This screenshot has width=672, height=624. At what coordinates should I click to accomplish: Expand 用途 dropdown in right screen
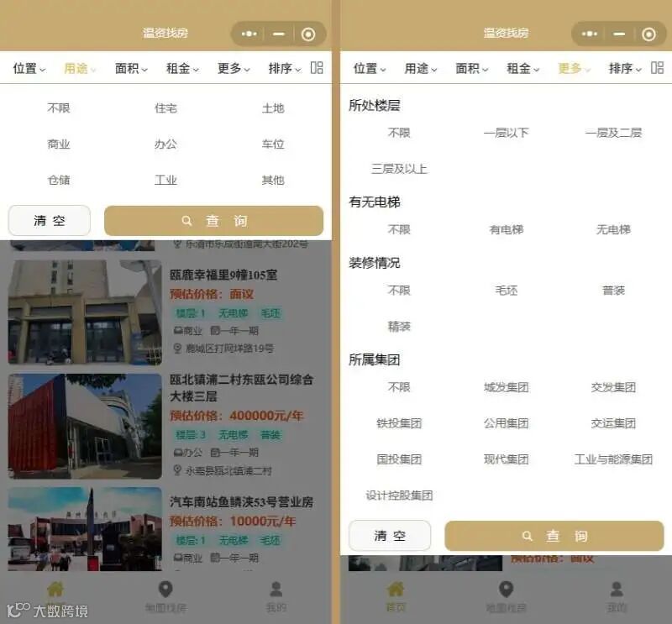pos(421,68)
